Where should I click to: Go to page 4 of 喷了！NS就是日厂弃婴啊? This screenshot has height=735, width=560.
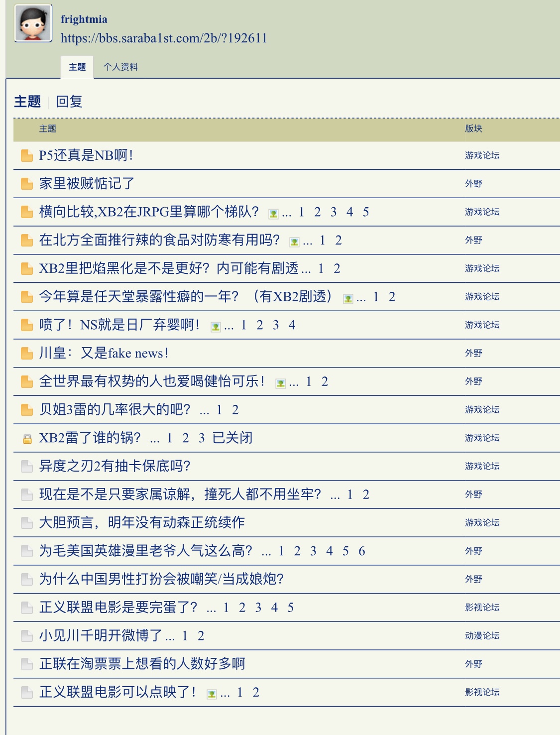[292, 325]
